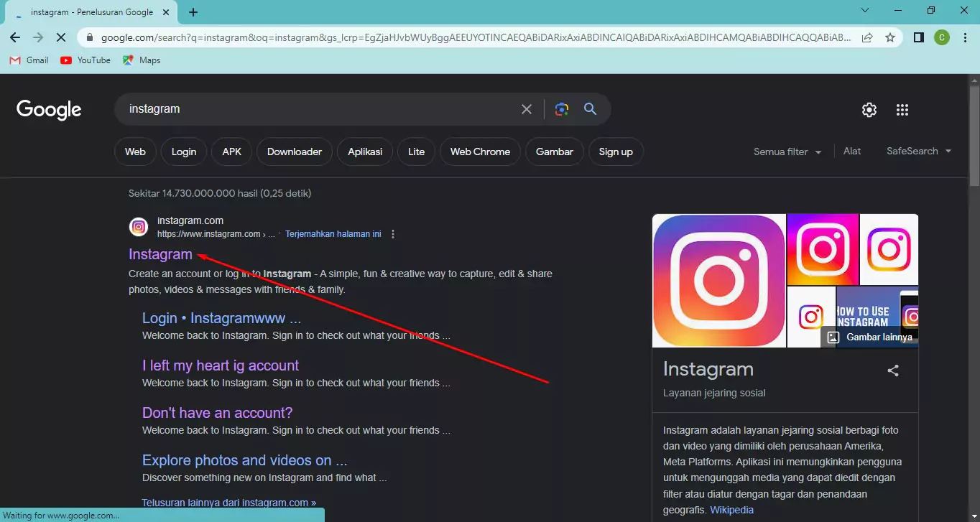Viewport: 980px width, 522px height.
Task: Click the address bar URL
Action: (474, 37)
